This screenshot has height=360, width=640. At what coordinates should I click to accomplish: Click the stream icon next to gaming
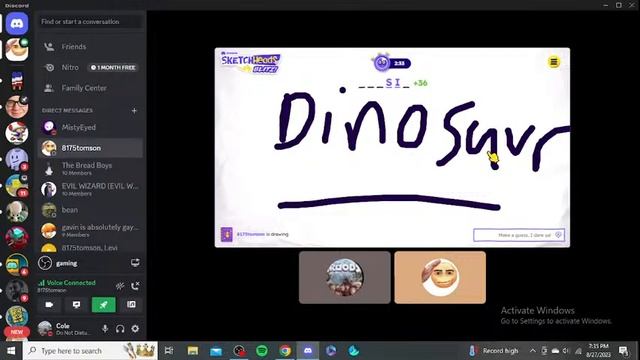pyautogui.click(x=135, y=263)
